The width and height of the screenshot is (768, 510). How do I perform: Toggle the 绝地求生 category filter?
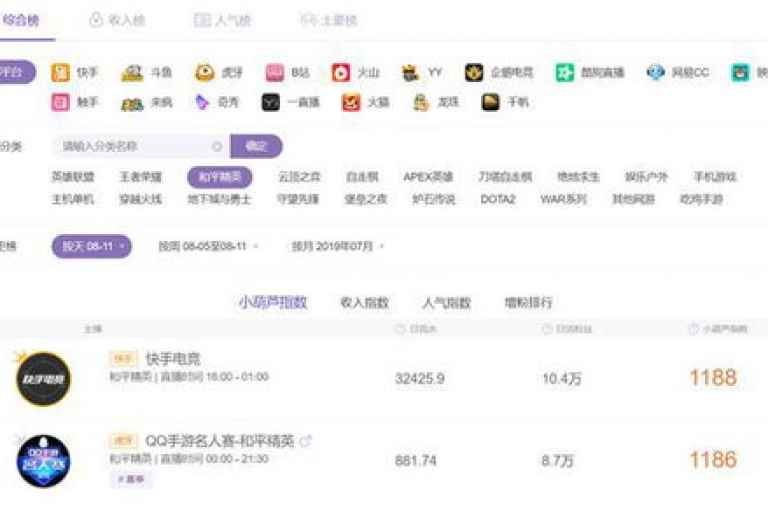point(578,177)
